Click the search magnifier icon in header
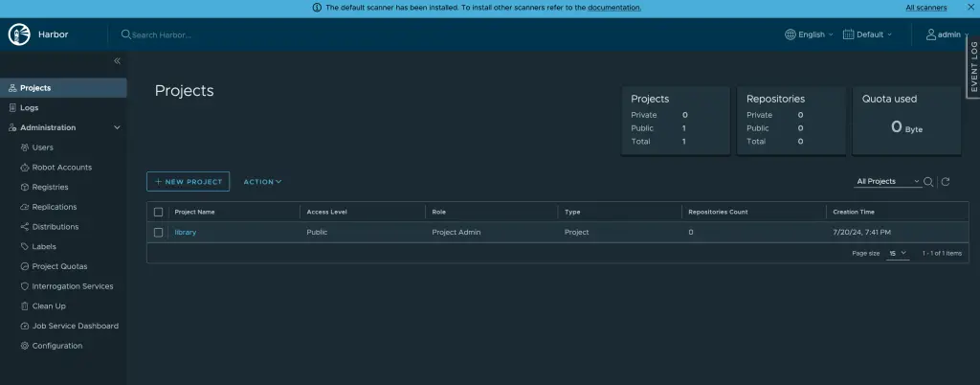 125,34
